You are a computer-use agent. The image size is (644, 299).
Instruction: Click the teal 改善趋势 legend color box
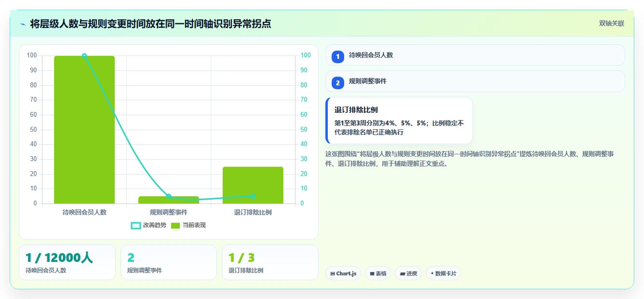coord(136,225)
